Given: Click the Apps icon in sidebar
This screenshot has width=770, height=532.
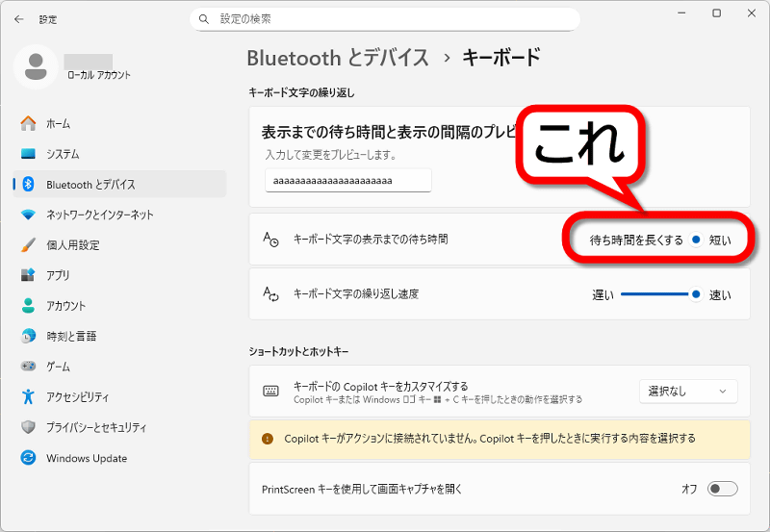Looking at the screenshot, I should pyautogui.click(x=28, y=275).
